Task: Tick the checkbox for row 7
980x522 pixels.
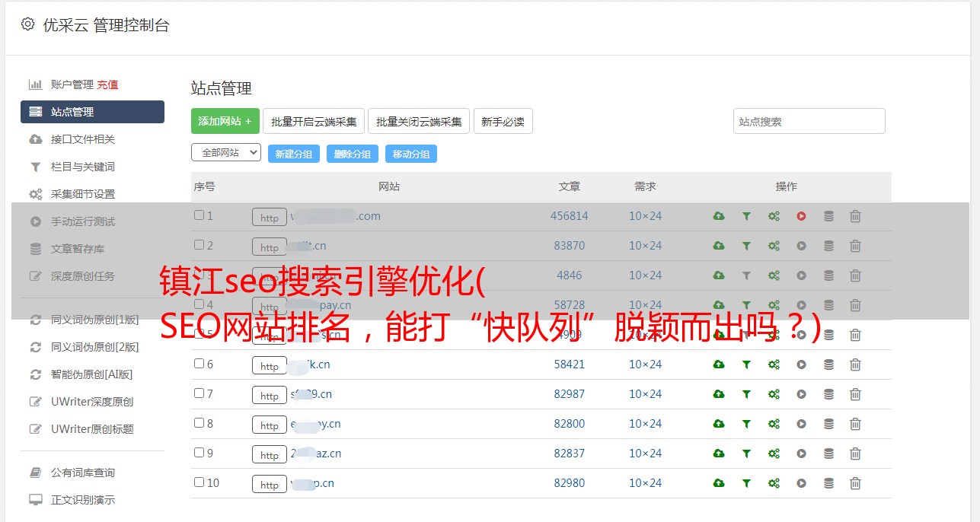Action: 199,393
